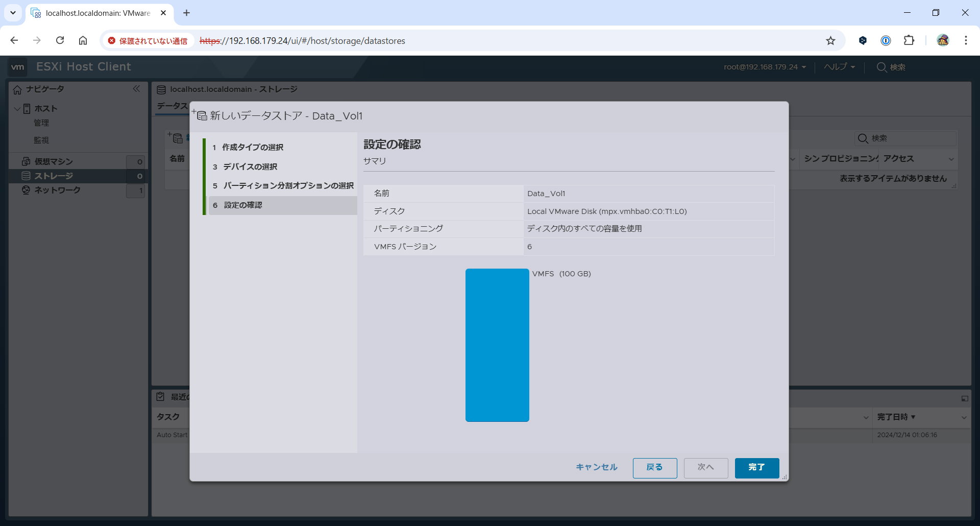Click the header 検索 magnifier icon
The width and height of the screenshot is (980, 526).
tap(881, 67)
